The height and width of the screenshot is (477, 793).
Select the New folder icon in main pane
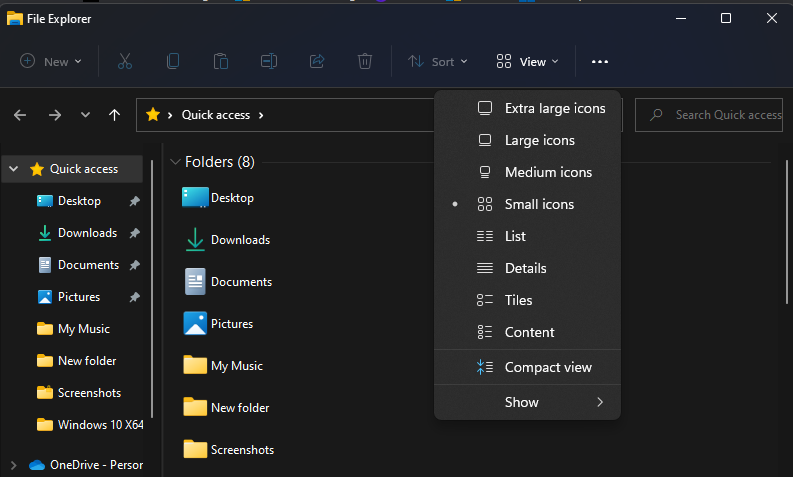click(x=195, y=407)
